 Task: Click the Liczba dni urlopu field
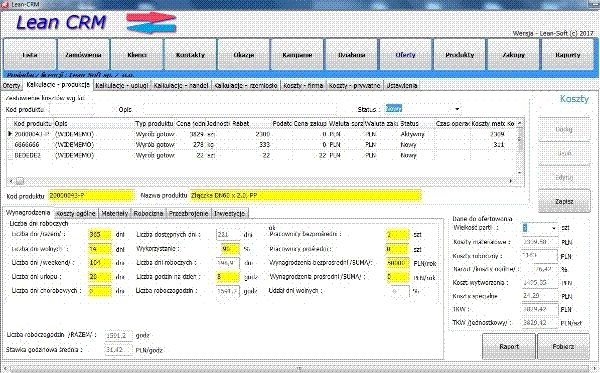[100, 277]
